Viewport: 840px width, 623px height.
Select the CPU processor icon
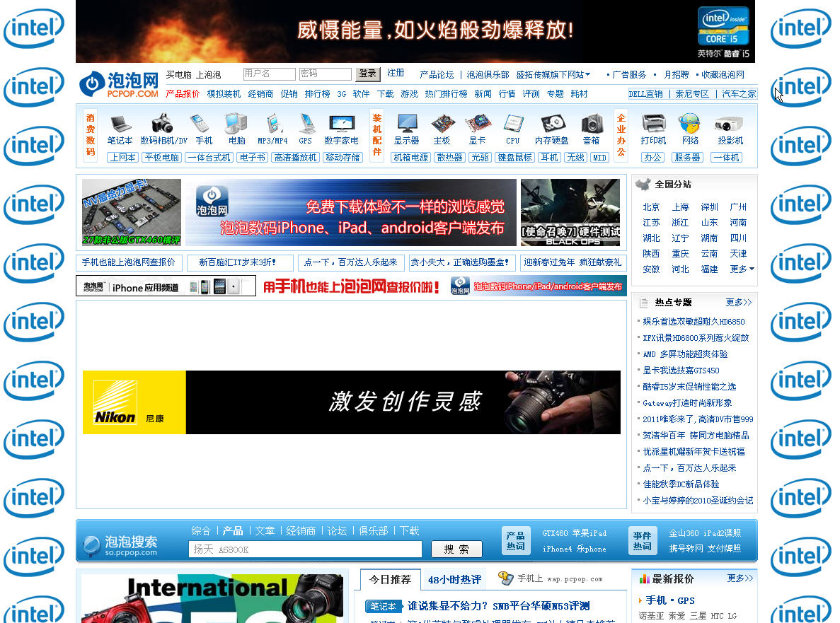[513, 124]
